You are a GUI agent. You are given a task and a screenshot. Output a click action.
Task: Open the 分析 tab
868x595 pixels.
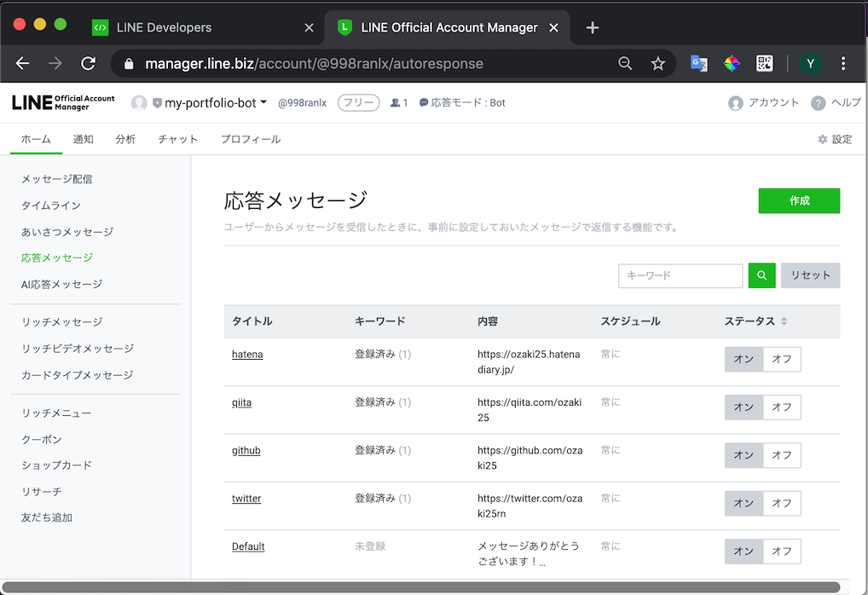pyautogui.click(x=125, y=140)
